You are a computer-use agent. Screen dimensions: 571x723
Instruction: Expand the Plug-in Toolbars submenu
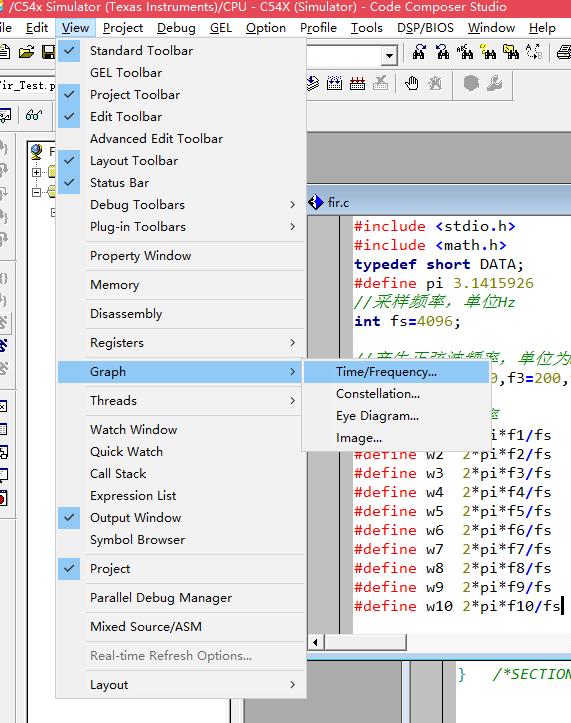(181, 227)
